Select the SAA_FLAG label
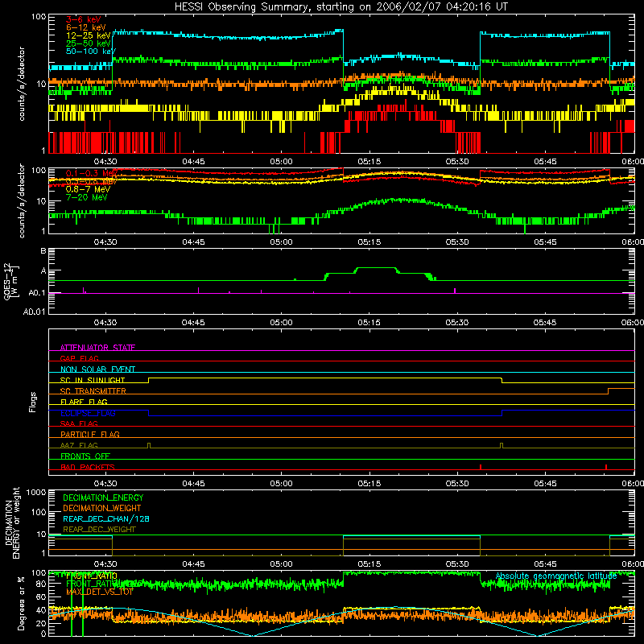Viewport: 644px width, 644px height. tap(79, 423)
